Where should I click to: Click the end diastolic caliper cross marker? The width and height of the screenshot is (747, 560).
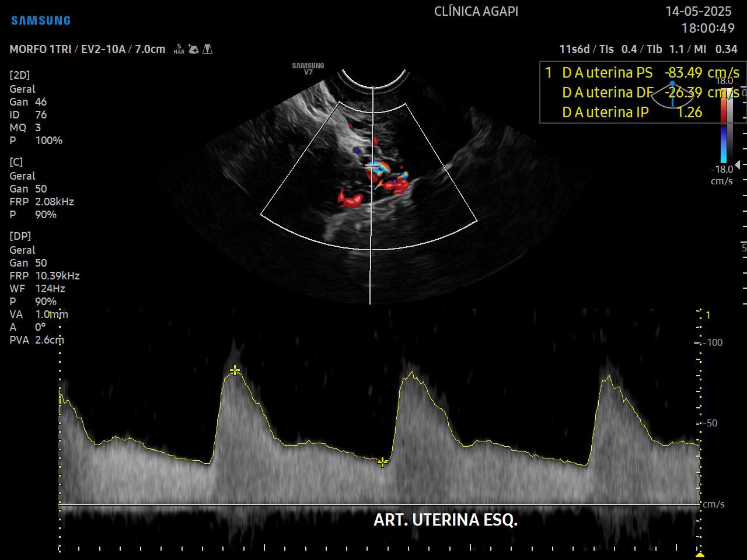382,463
